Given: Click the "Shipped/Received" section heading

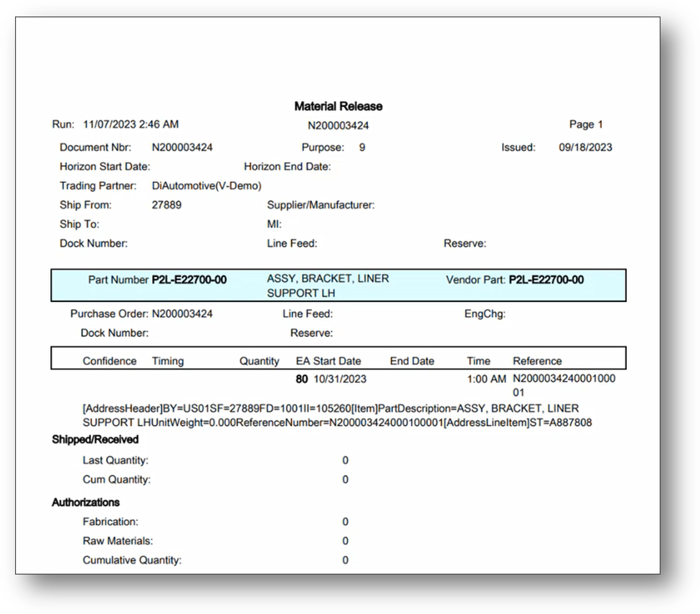Looking at the screenshot, I should point(95,440).
